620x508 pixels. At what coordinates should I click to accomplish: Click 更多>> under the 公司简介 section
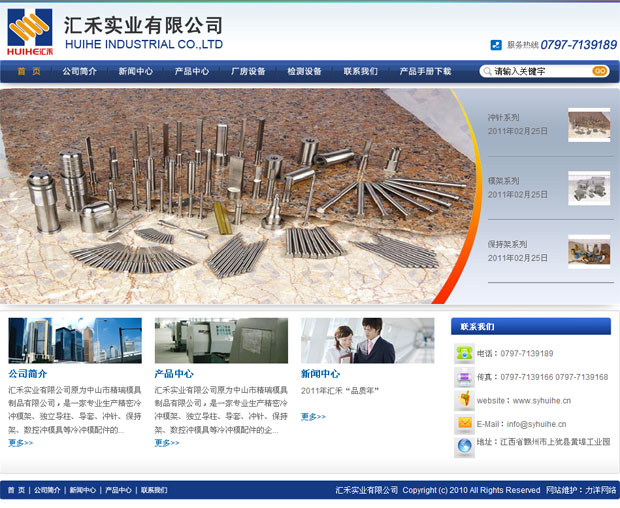tap(21, 442)
